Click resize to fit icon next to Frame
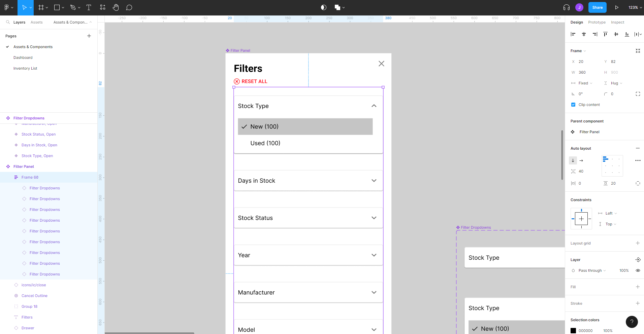This screenshot has height=334, width=644. click(638, 51)
